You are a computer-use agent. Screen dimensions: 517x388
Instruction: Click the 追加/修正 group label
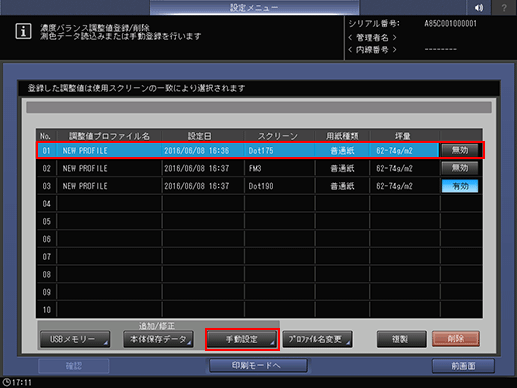[x=157, y=326]
